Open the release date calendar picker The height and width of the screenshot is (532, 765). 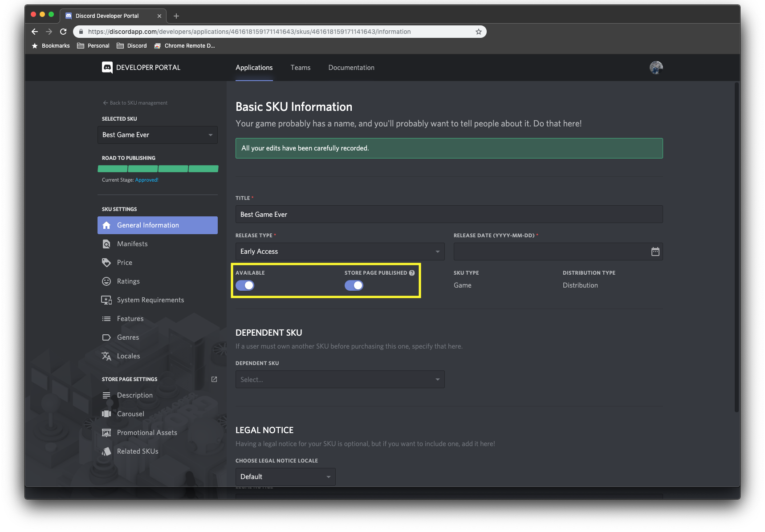click(655, 252)
